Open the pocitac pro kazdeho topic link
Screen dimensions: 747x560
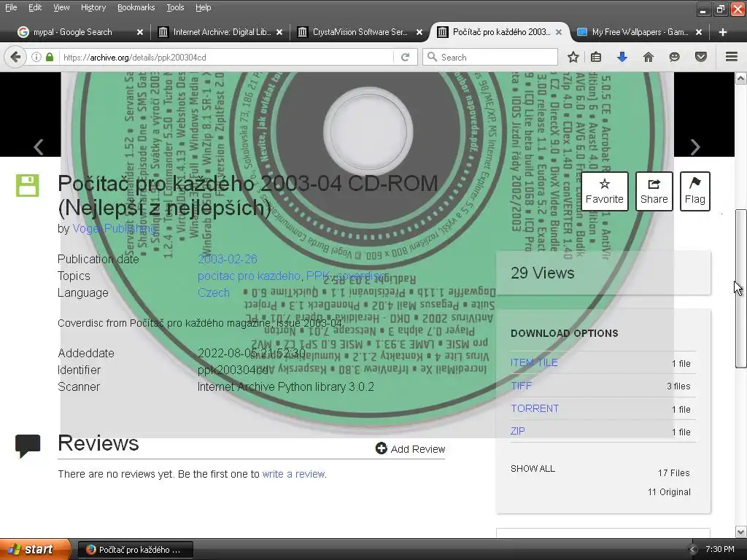(x=249, y=276)
